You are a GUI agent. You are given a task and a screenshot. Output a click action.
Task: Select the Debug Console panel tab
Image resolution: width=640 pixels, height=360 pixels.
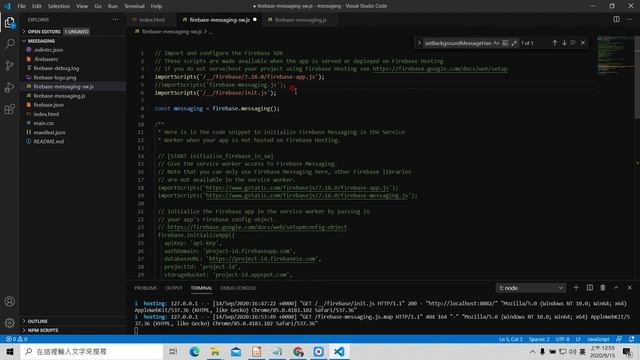(238, 288)
